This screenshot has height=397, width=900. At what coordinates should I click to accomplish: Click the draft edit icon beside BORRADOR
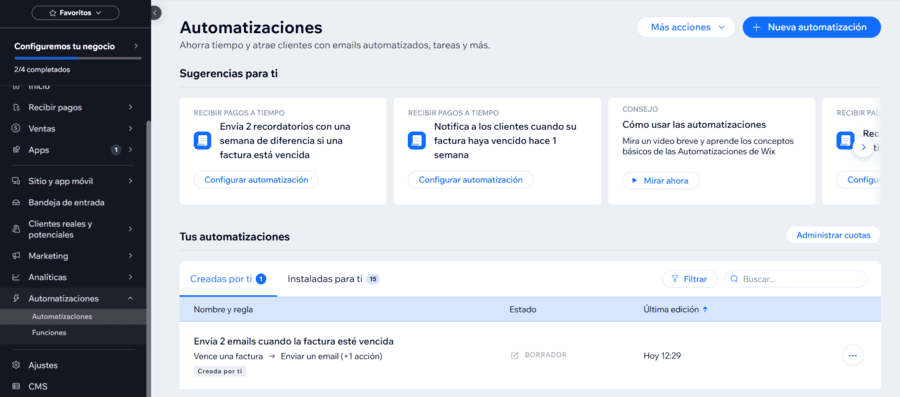pyautogui.click(x=515, y=356)
